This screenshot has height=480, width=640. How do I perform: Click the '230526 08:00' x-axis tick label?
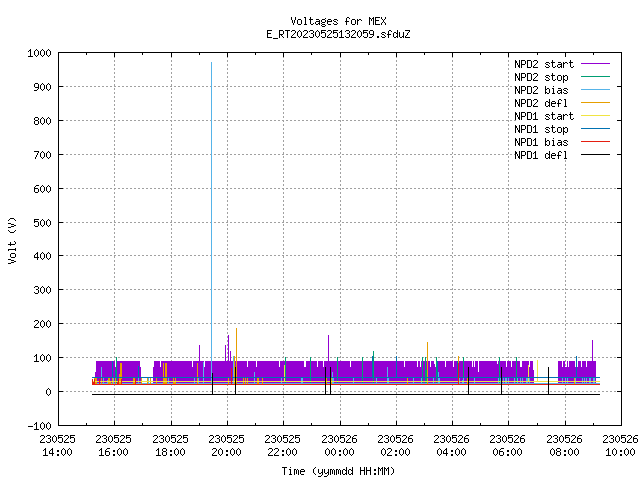tap(564, 446)
